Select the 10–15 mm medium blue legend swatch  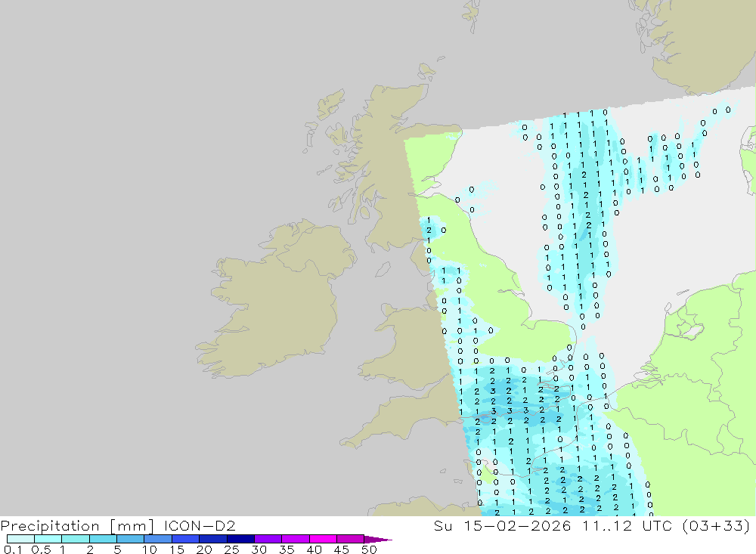tap(158, 539)
